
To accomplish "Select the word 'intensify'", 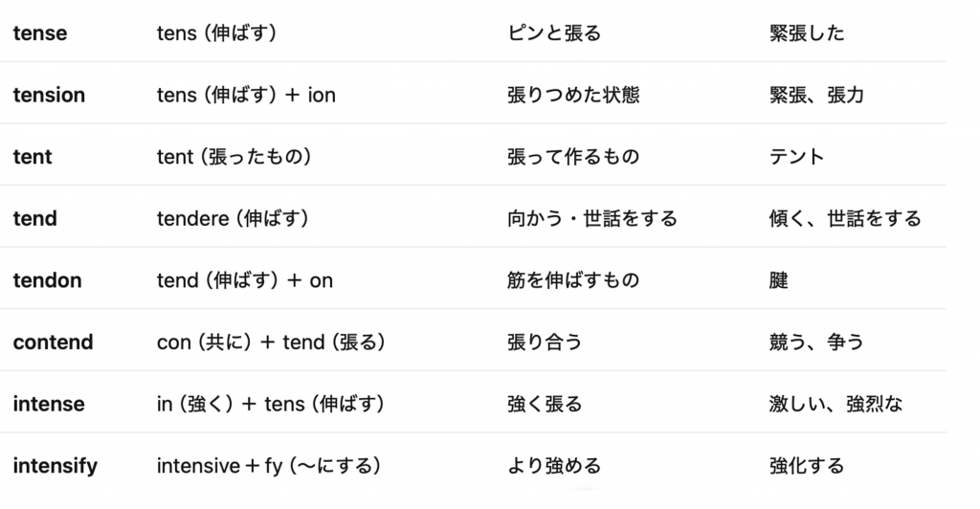I will [x=56, y=466].
